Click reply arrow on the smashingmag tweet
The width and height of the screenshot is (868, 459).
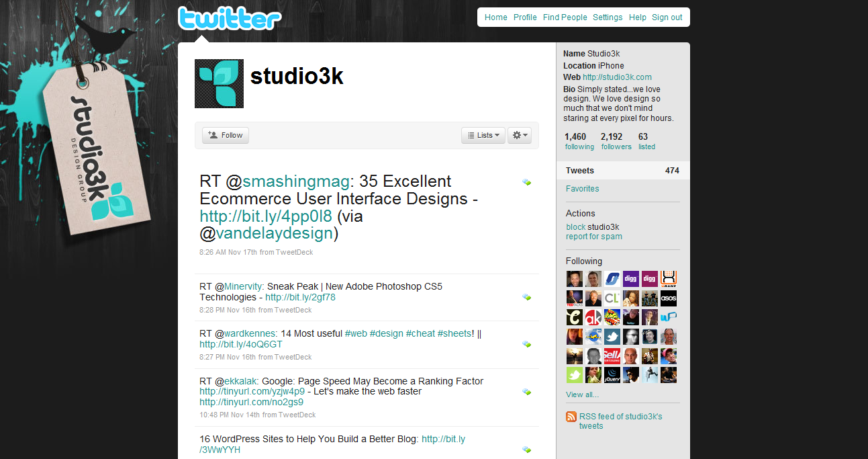point(526,182)
